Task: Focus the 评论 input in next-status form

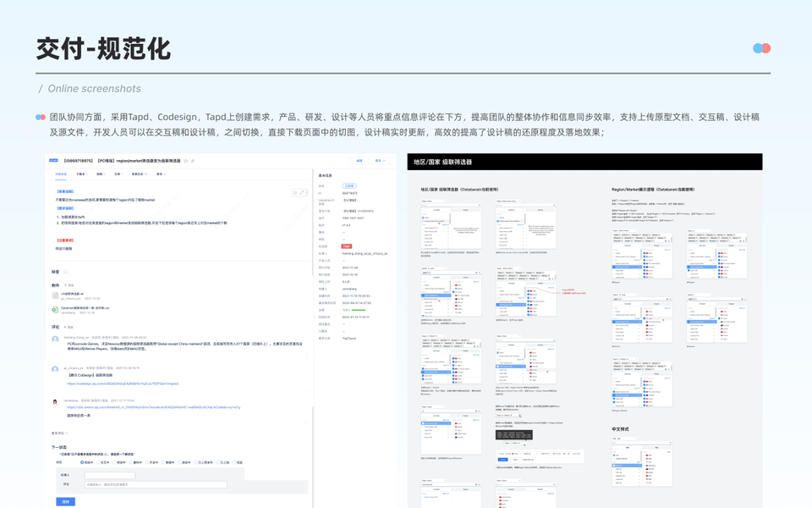Action: pyautogui.click(x=156, y=484)
